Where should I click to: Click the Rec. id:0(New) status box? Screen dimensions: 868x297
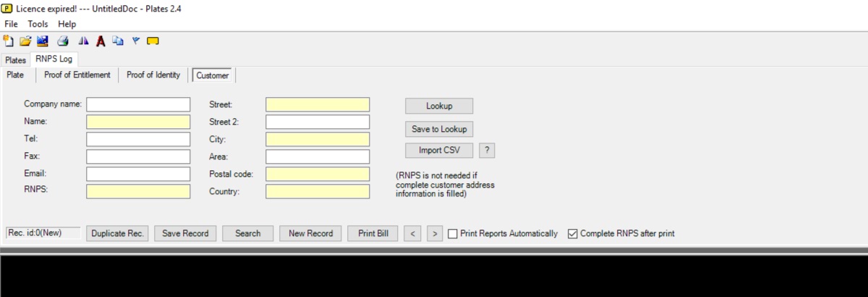[43, 233]
